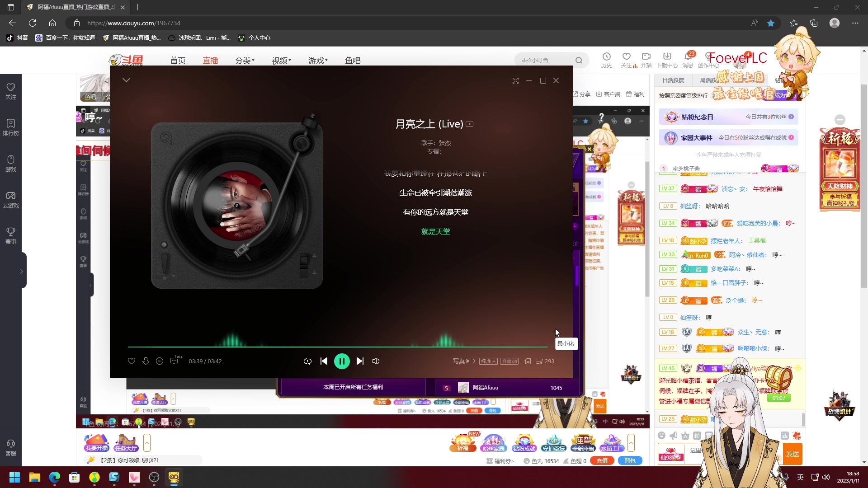Open the 背包 backpack button
The image size is (868, 488).
click(x=630, y=461)
